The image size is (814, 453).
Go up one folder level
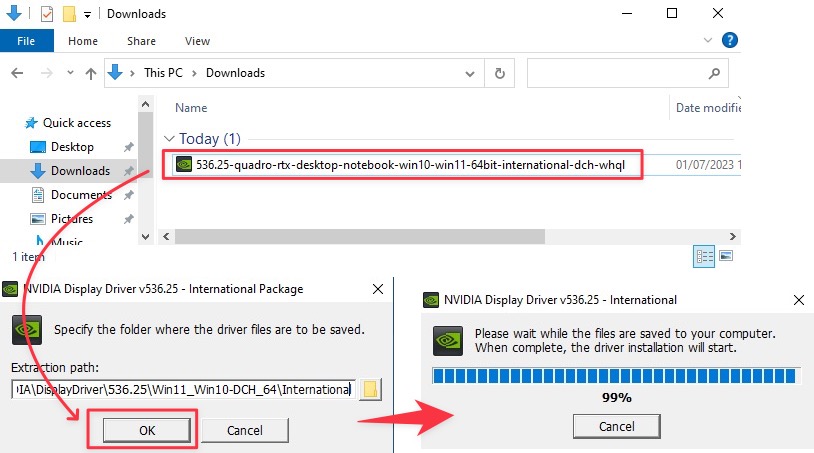click(x=91, y=74)
